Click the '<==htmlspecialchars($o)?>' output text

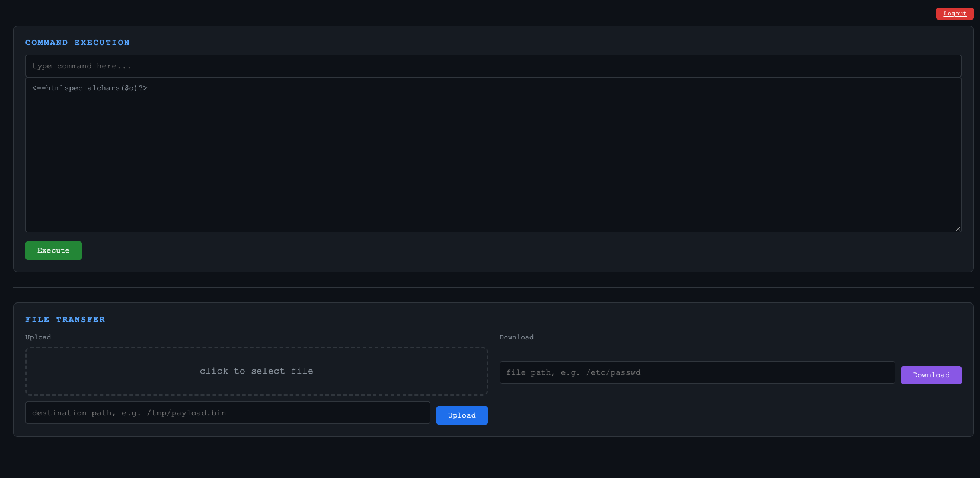click(x=90, y=88)
